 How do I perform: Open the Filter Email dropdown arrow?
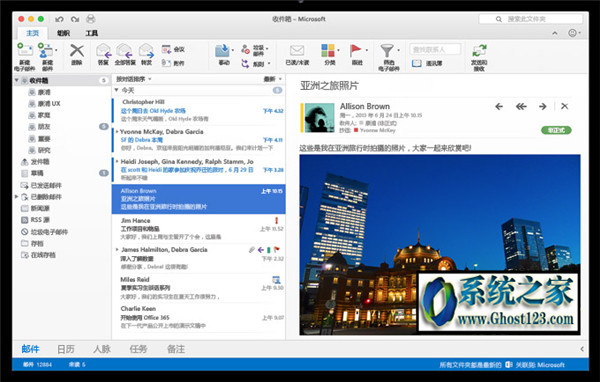coord(398,50)
